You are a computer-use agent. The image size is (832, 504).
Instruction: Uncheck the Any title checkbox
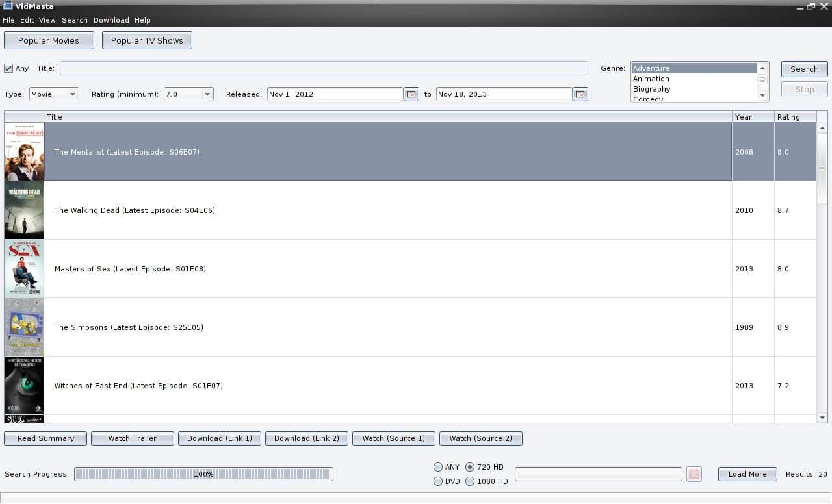[x=8, y=68]
